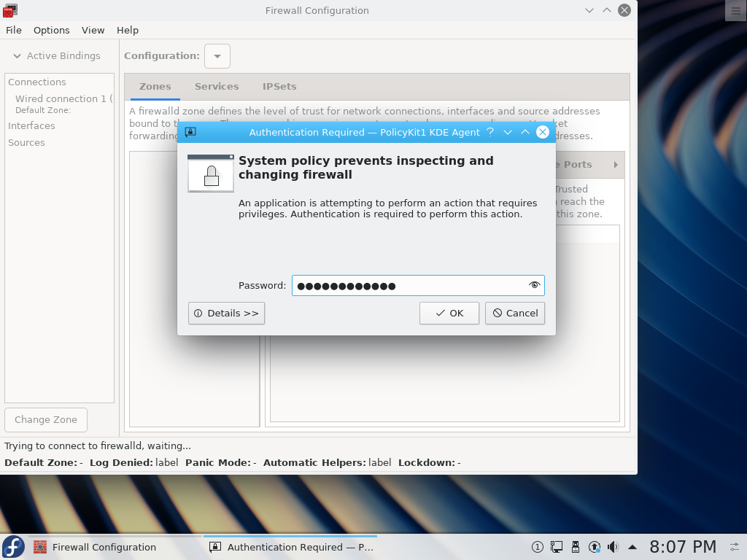747x560 pixels.
Task: Click the Default Zone status label
Action: point(41,462)
